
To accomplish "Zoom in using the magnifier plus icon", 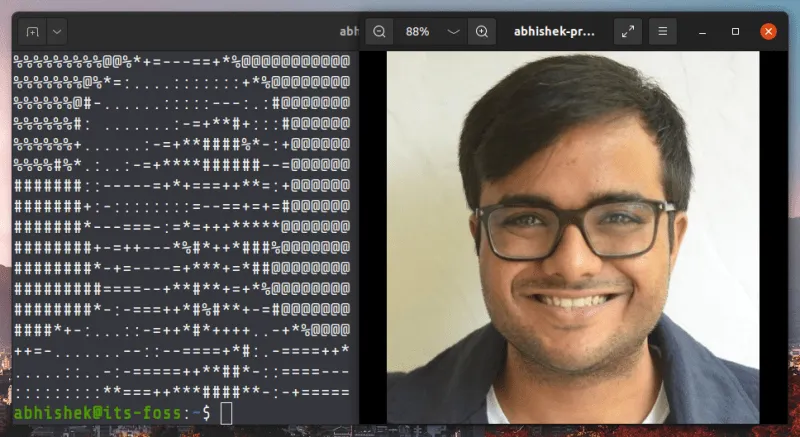I will point(482,31).
